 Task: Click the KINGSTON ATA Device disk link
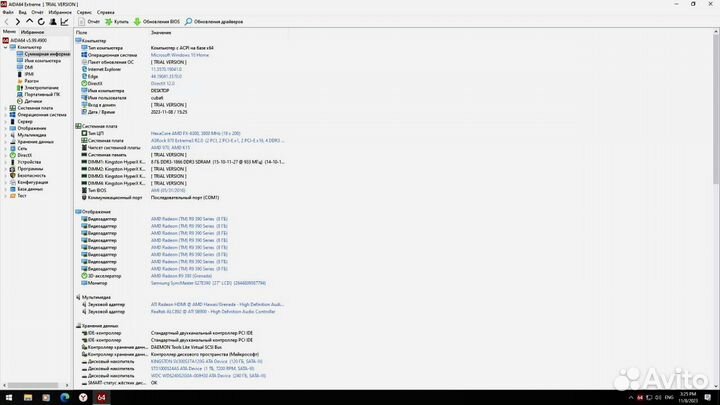[207, 361]
